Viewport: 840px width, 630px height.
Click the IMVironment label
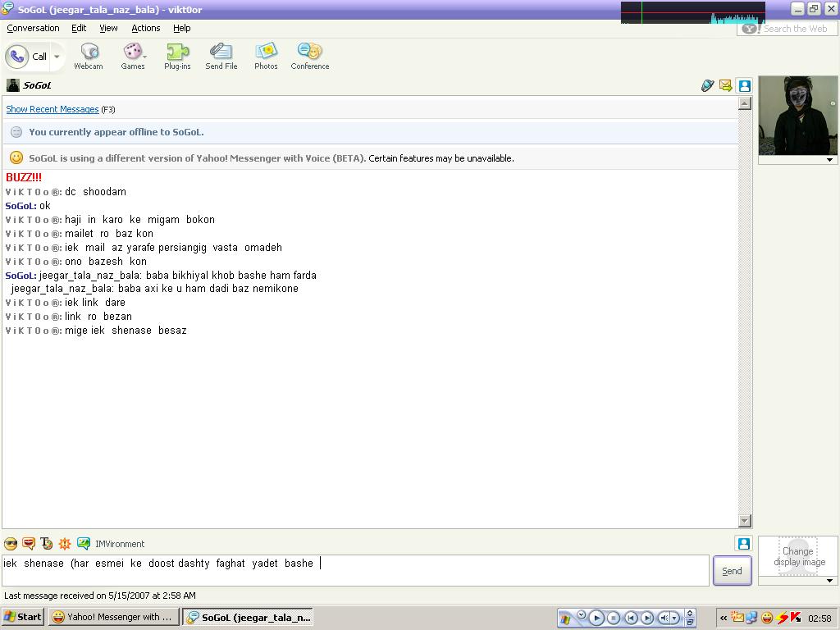click(x=120, y=544)
